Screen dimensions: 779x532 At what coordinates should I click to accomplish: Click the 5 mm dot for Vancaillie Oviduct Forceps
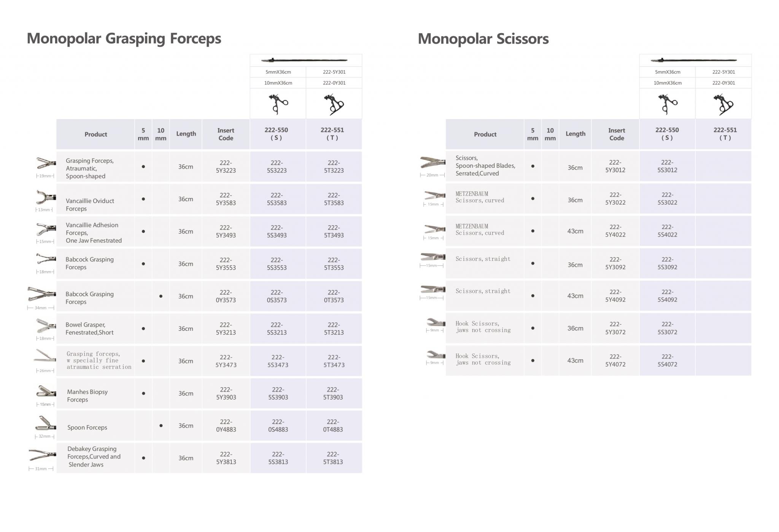[143, 199]
